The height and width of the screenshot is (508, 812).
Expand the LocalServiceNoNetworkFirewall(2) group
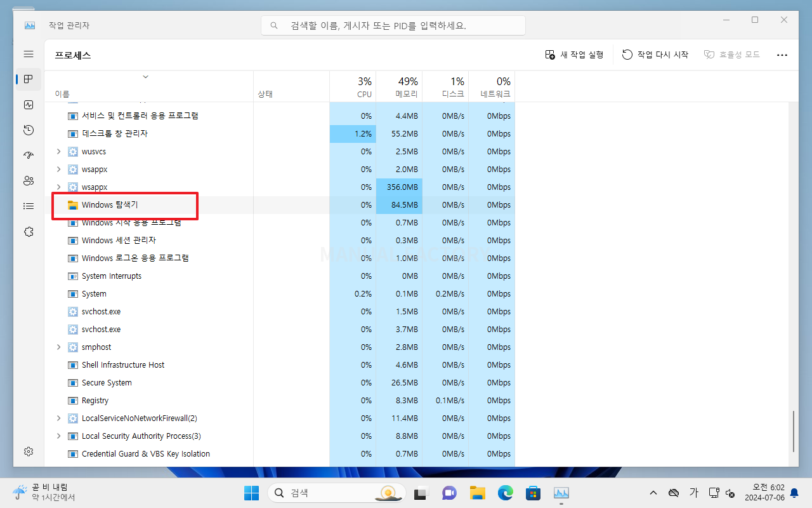click(x=59, y=418)
